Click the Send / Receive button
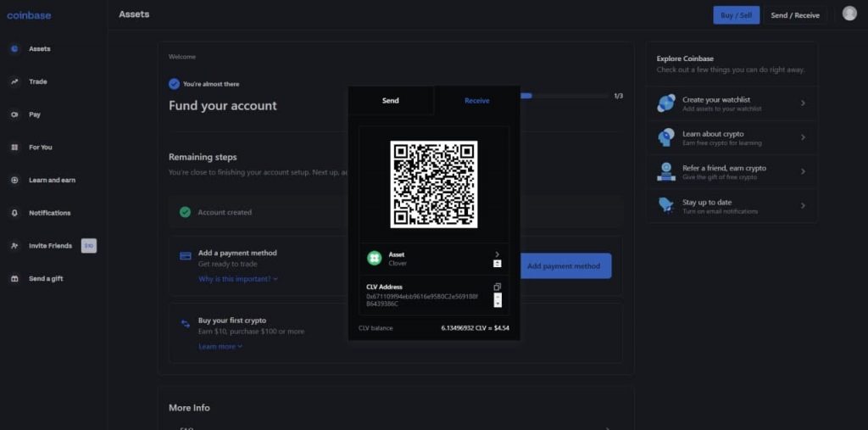Viewport: 868px width, 430px height. coord(795,15)
